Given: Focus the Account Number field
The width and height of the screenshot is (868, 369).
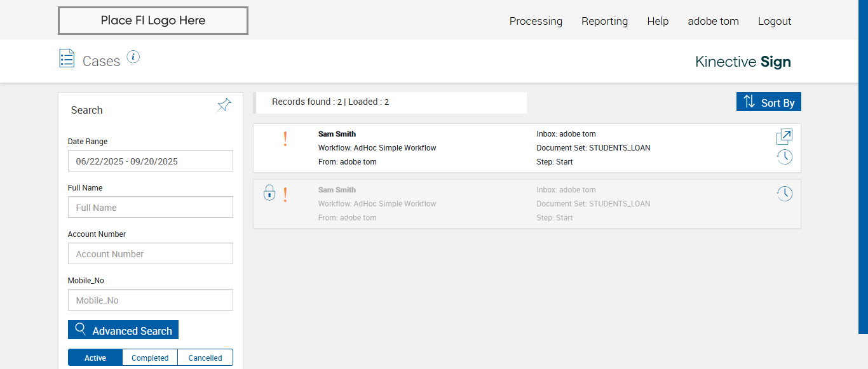Looking at the screenshot, I should [x=151, y=254].
